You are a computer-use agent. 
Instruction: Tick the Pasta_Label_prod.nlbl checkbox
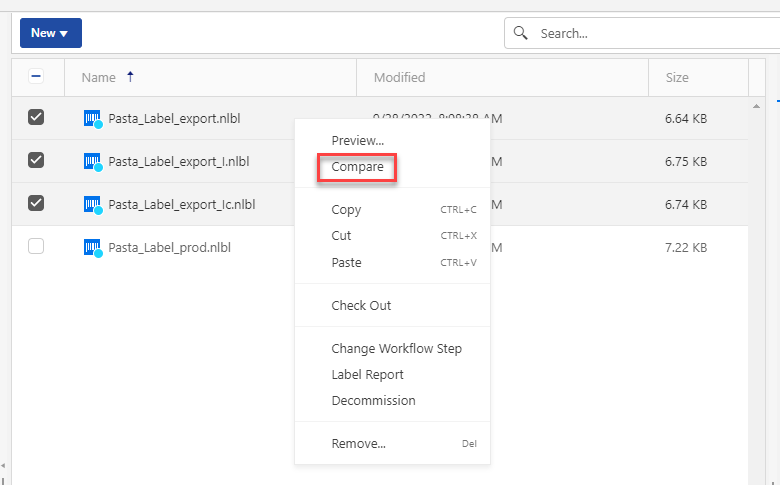tap(36, 246)
